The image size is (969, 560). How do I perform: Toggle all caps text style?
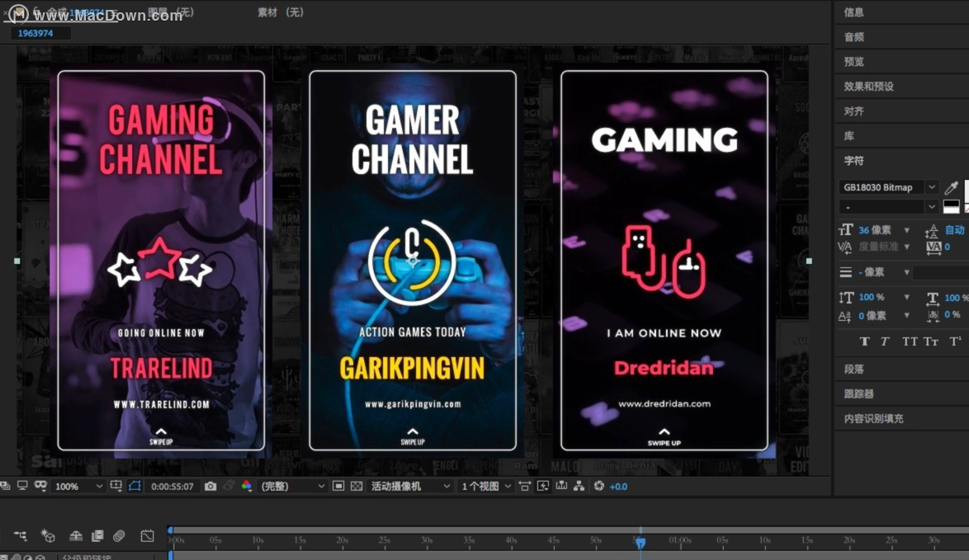point(910,341)
